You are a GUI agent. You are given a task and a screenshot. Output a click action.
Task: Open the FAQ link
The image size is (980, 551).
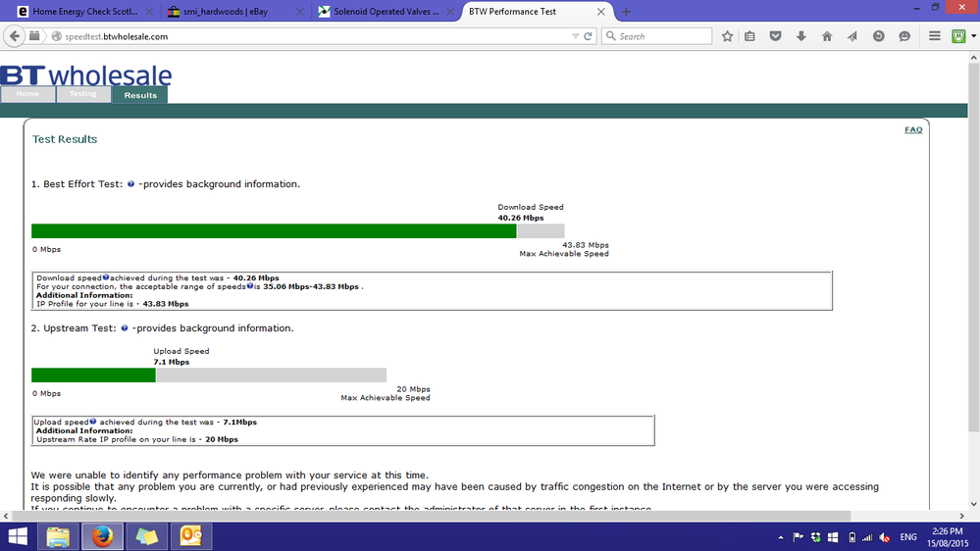click(x=913, y=129)
